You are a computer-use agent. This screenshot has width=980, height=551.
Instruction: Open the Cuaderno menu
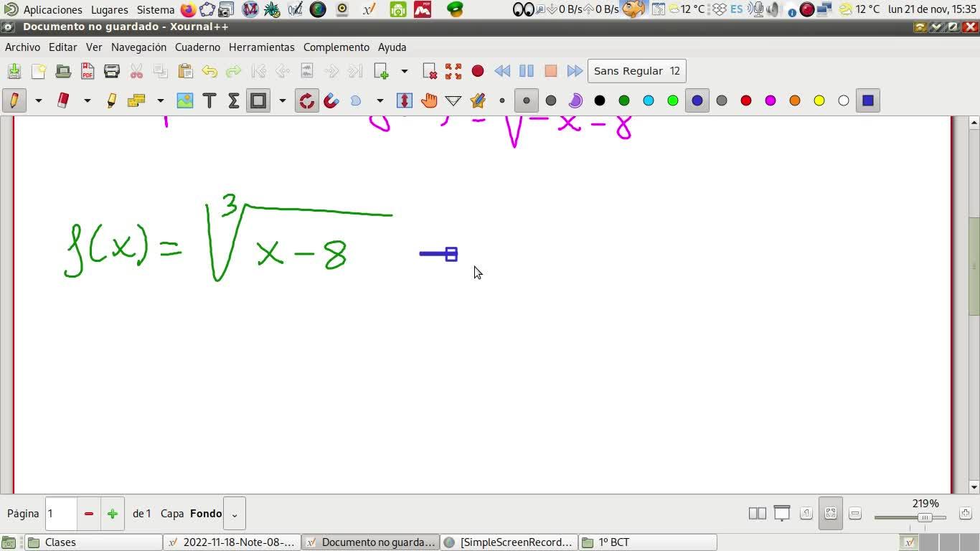click(x=197, y=47)
